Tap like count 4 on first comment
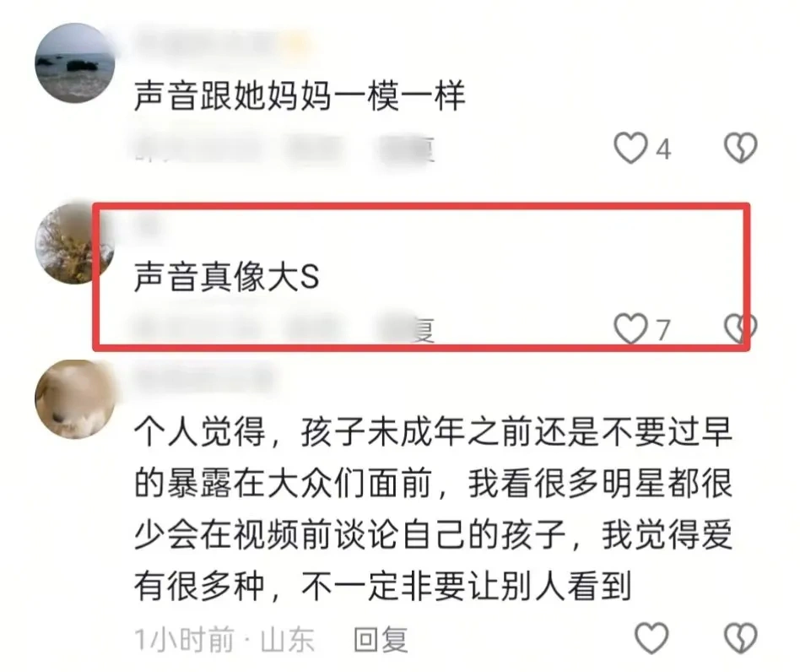Image resolution: width=800 pixels, height=672 pixels. 663,149
